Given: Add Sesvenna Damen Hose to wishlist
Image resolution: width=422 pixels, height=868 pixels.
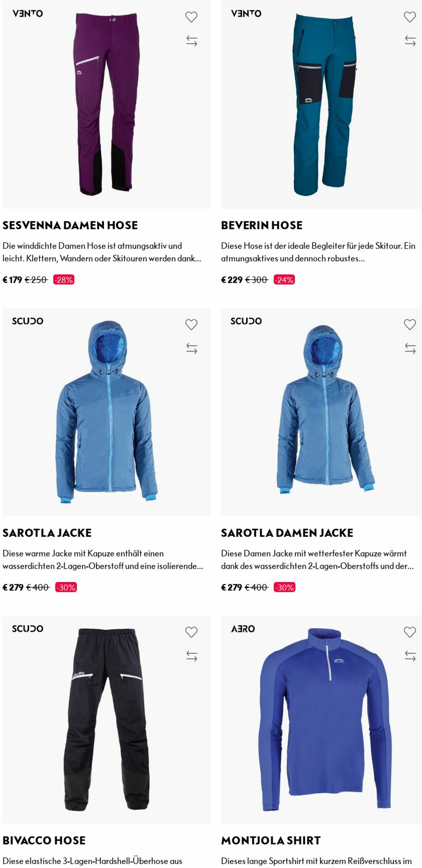Looking at the screenshot, I should click(x=191, y=17).
